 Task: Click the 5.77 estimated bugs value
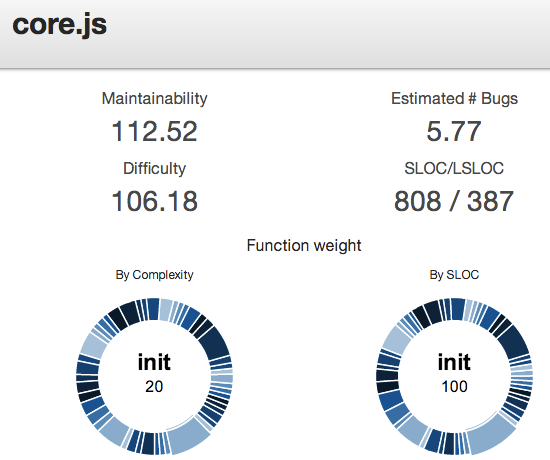[454, 131]
